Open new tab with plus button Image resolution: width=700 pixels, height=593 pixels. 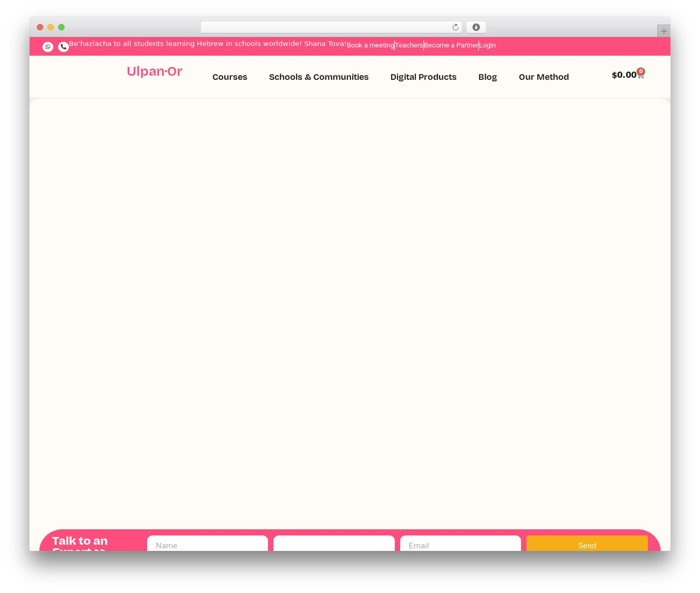coord(663,31)
